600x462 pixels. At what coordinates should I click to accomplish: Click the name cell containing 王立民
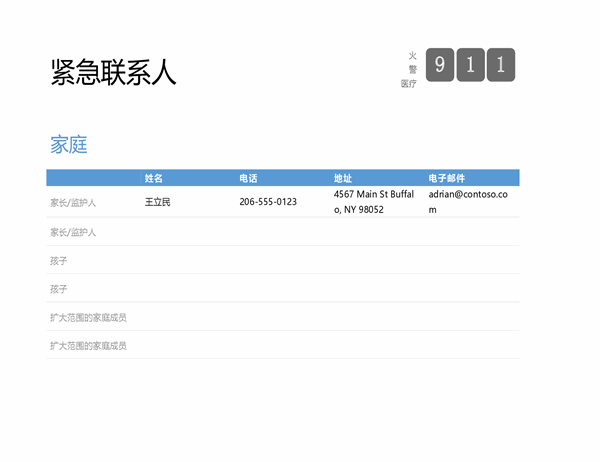coord(158,202)
